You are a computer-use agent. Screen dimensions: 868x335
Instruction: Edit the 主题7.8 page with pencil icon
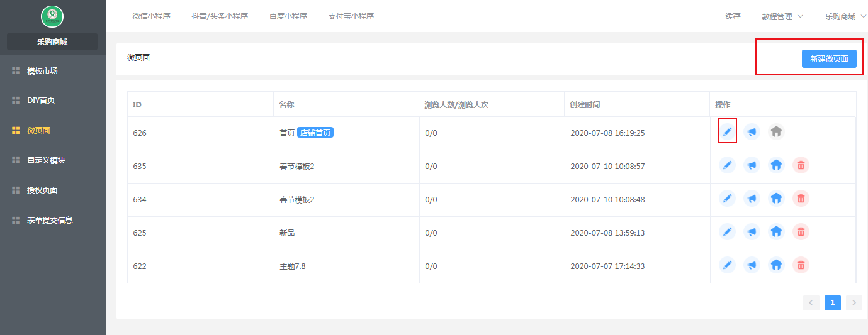(727, 265)
